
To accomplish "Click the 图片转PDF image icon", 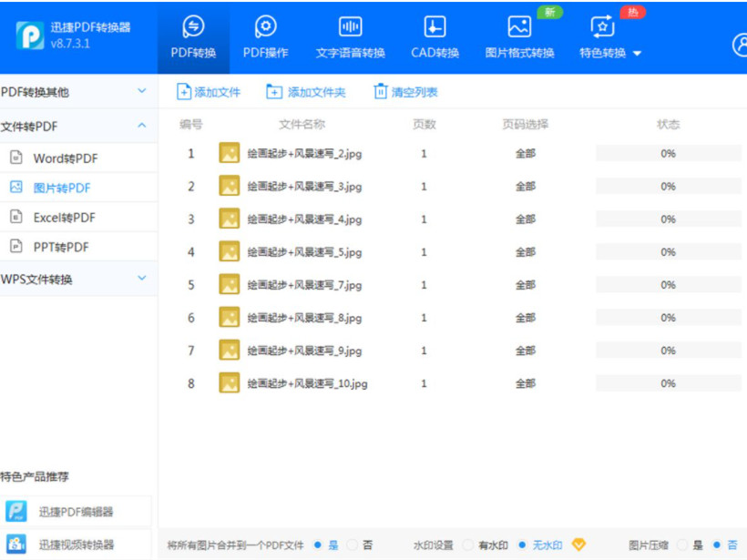I will pos(16,187).
